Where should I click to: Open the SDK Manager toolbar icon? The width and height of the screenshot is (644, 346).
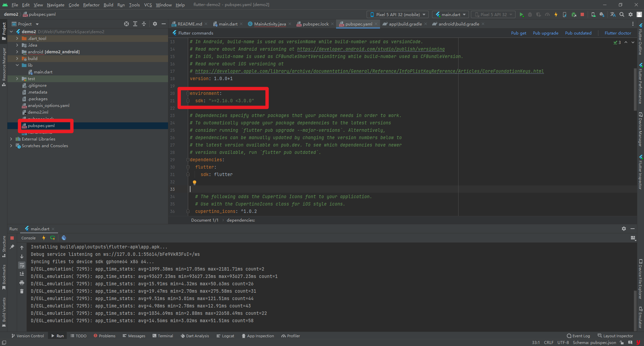pyautogui.click(x=602, y=14)
